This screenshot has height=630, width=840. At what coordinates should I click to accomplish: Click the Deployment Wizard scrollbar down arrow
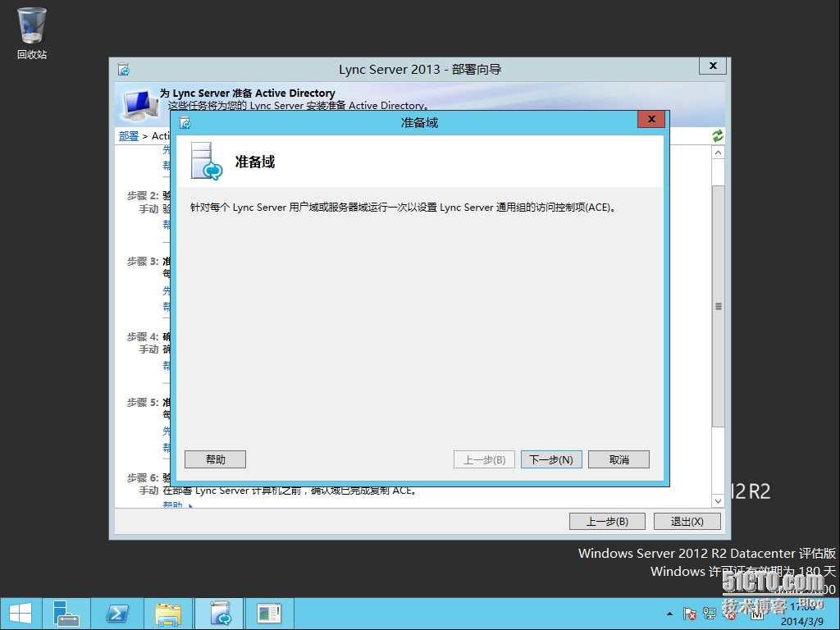coord(719,501)
